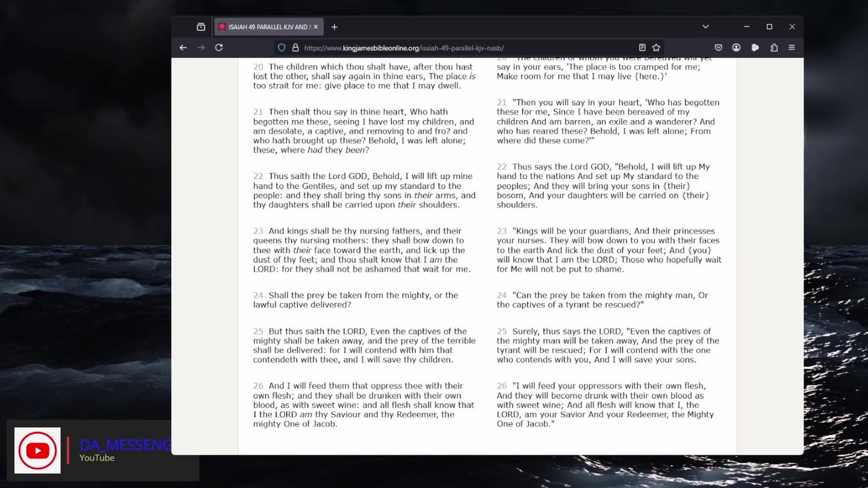Save page to Pocket
The image size is (868, 488).
(x=719, y=47)
